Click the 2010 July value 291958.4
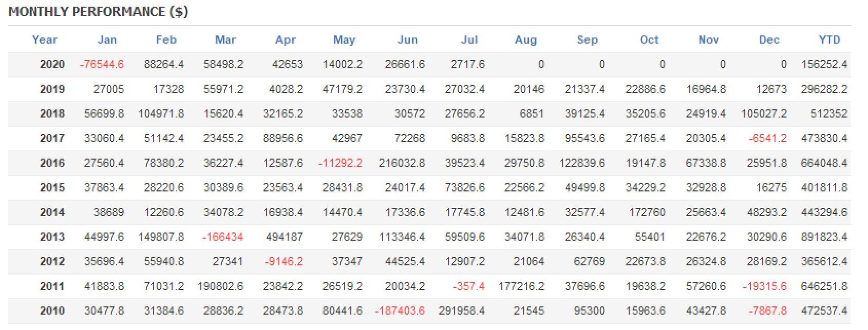The image size is (868, 330). 461,311
